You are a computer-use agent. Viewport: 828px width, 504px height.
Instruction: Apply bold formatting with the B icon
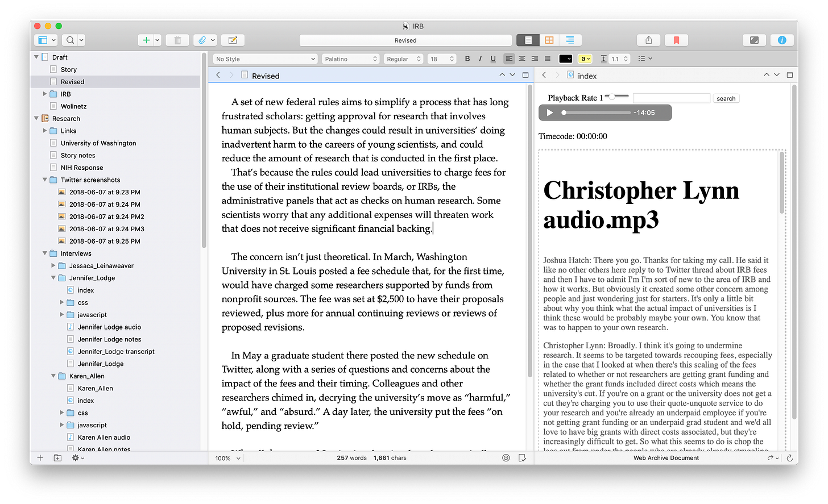pyautogui.click(x=467, y=59)
